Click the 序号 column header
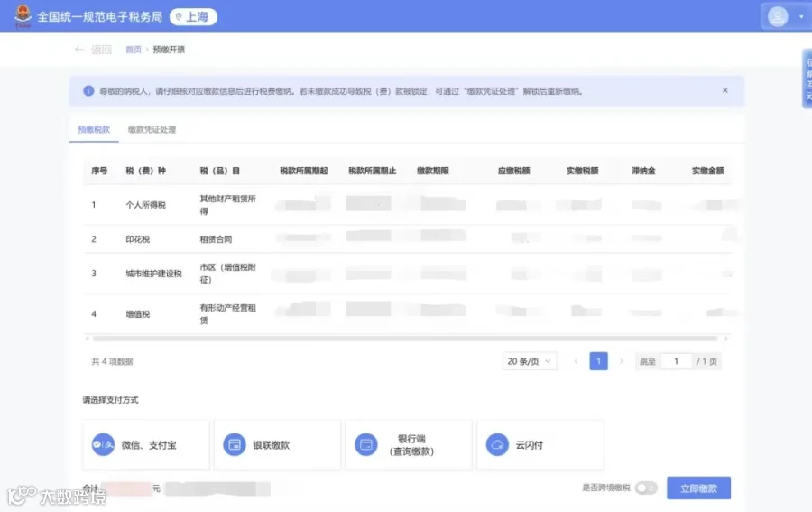The height and width of the screenshot is (512, 812). pos(99,171)
